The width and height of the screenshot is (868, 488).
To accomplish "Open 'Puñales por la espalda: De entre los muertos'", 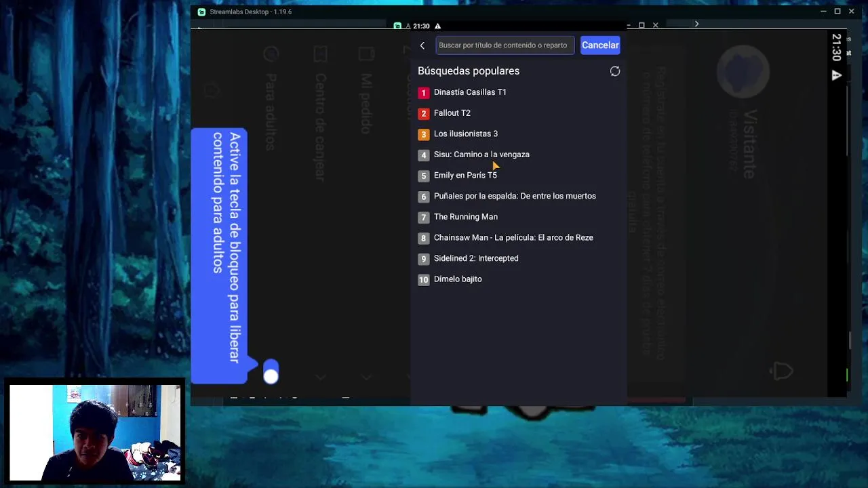I will point(515,196).
